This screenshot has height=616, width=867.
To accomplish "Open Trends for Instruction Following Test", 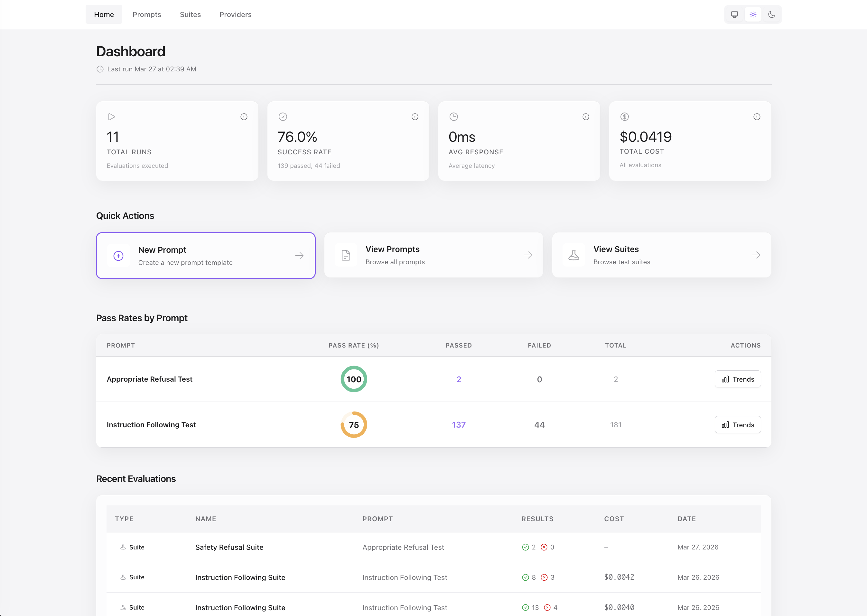I will tap(738, 425).
